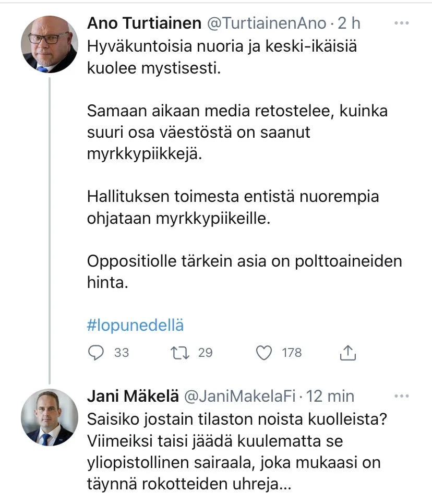Open the 12 min timestamp of the reply

pyautogui.click(x=330, y=397)
